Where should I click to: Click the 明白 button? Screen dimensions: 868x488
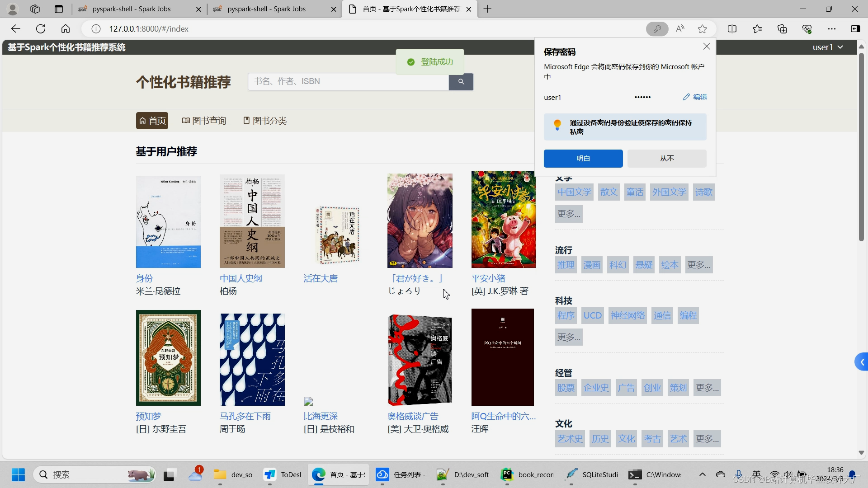pyautogui.click(x=583, y=159)
